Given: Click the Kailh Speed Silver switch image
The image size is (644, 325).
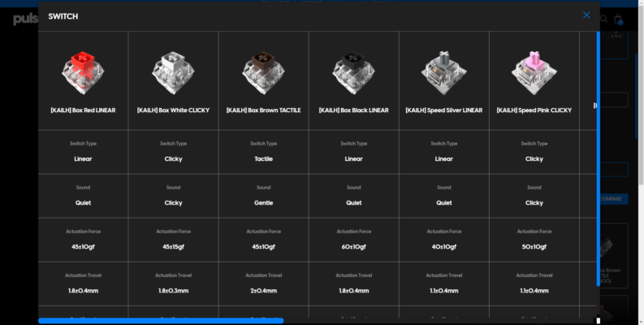Looking at the screenshot, I should coord(444,72).
